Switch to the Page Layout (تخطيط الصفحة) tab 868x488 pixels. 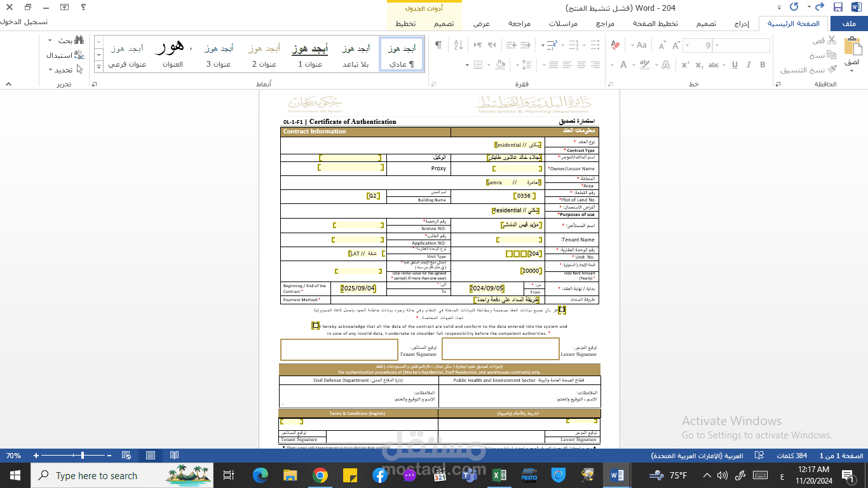coord(655,24)
